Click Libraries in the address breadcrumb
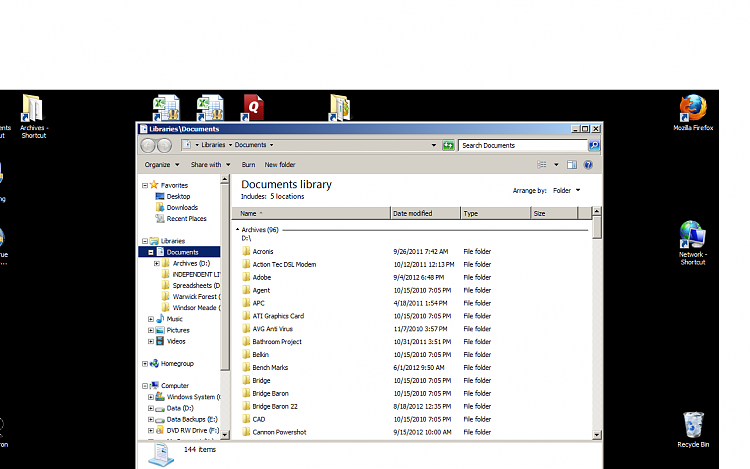Image resolution: width=750 pixels, height=469 pixels. (213, 145)
